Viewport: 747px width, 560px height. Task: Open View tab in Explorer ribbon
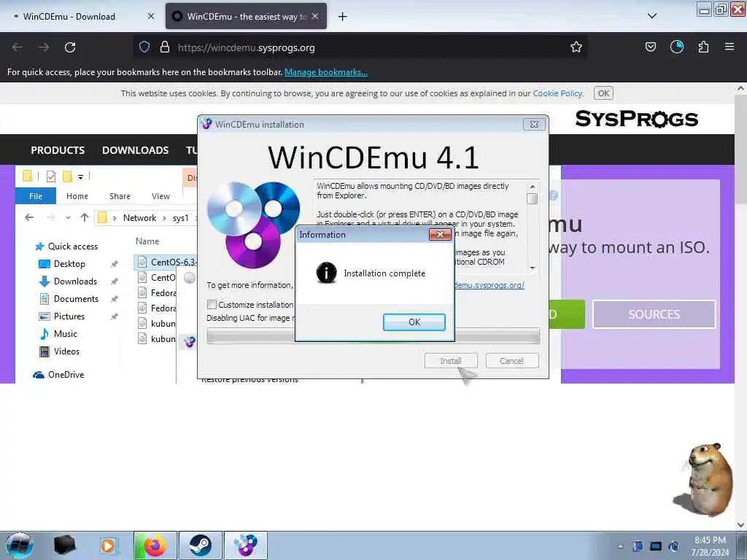[160, 196]
